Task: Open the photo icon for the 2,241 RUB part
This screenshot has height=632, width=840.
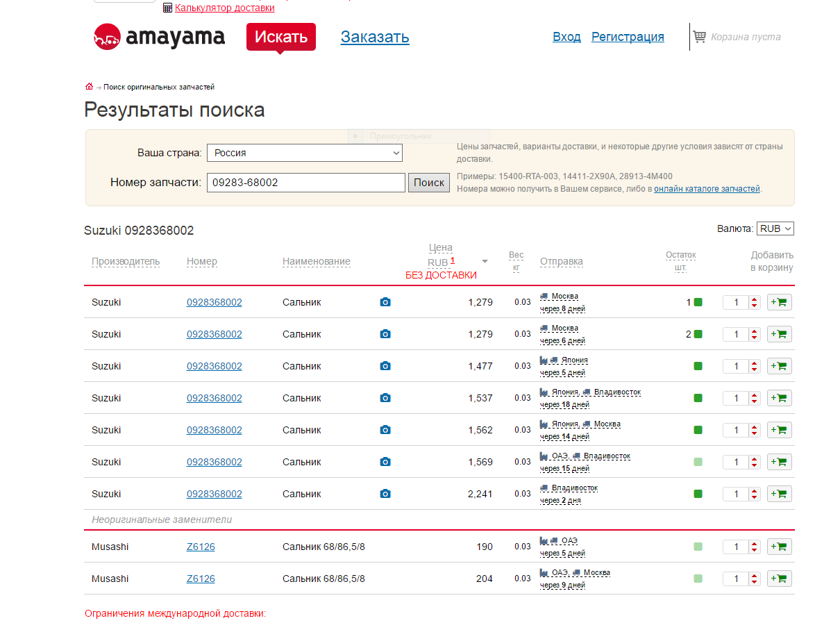Action: (x=385, y=494)
